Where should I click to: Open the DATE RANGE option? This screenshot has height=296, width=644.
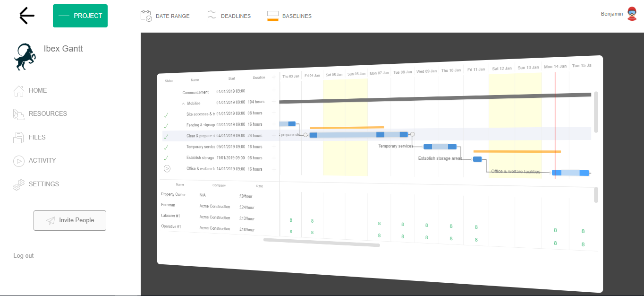(165, 16)
